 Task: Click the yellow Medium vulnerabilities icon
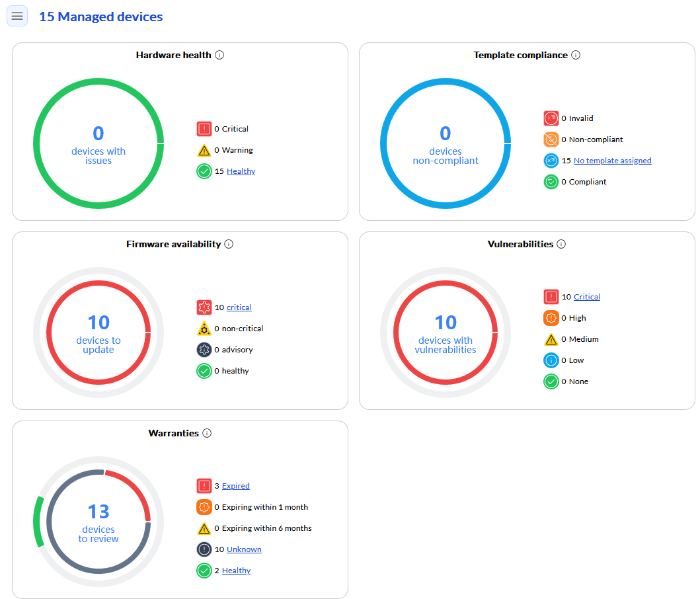[551, 339]
